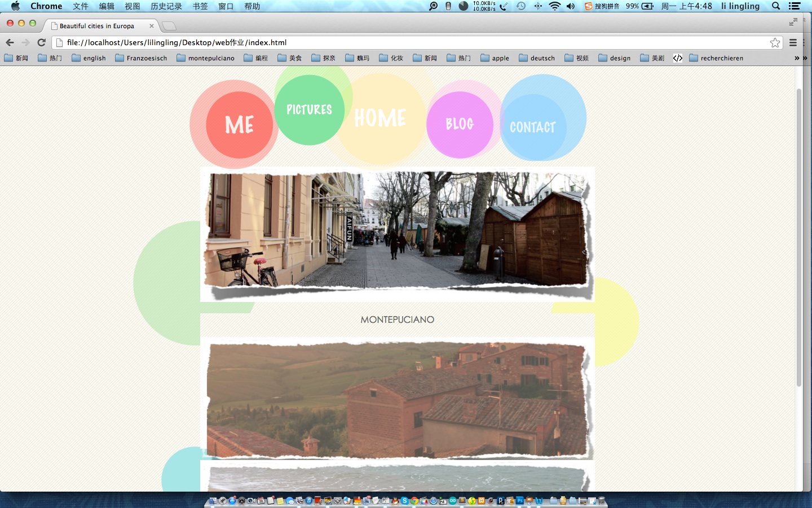
Task: Open Finder from the Dock
Action: 213,501
